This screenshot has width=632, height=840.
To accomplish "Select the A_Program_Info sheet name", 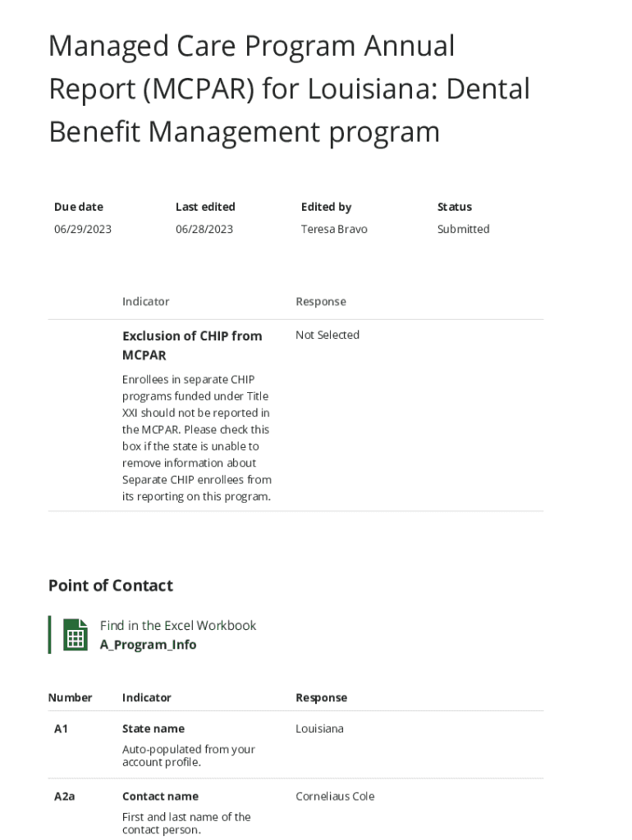I will [148, 645].
